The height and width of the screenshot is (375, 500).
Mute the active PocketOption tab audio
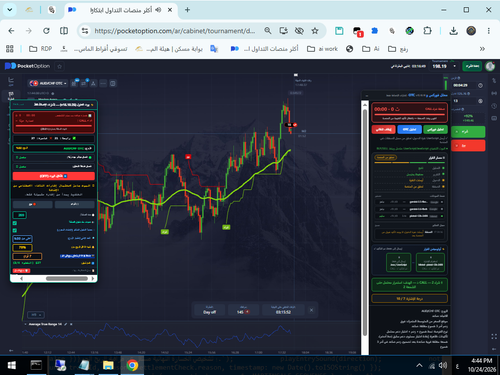[158, 10]
